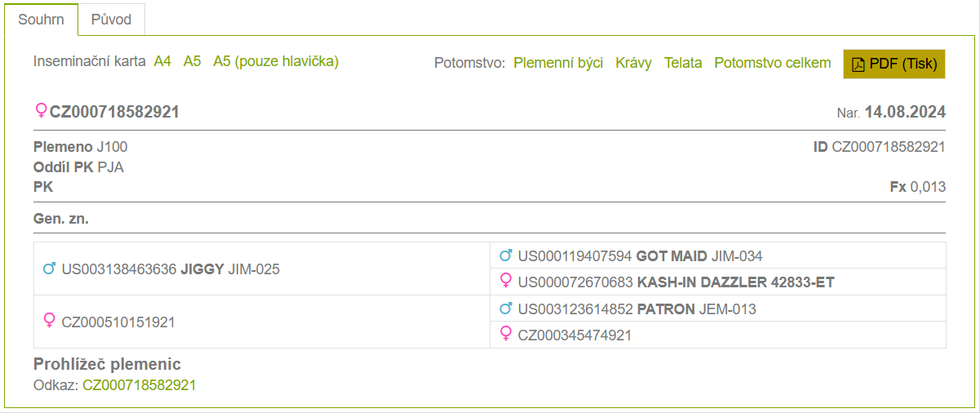
Task: Open the A5 insemination card link
Action: tap(192, 61)
